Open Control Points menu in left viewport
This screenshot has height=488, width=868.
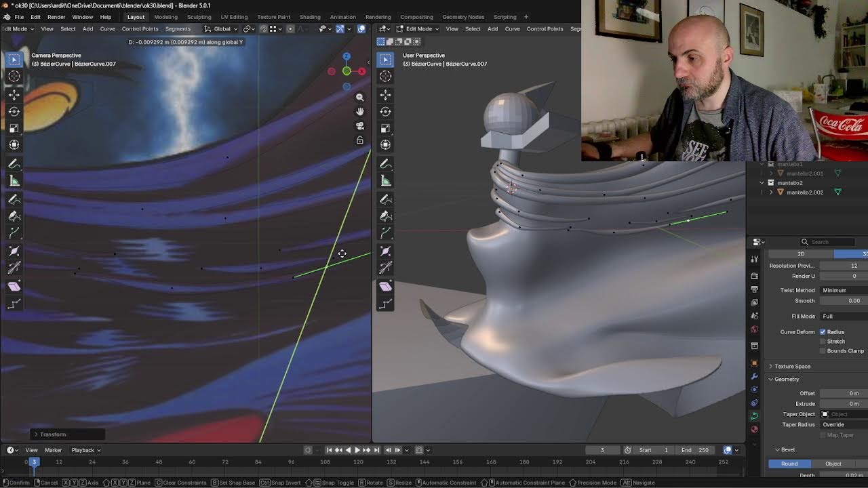coord(140,28)
